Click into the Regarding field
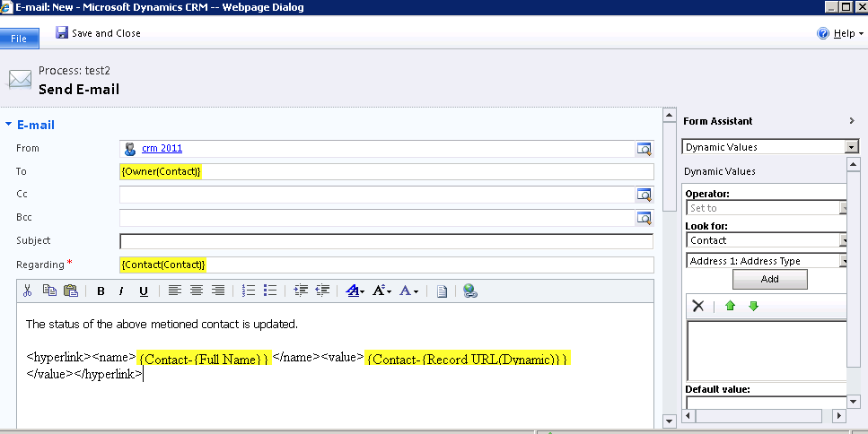868x434 pixels. tap(386, 265)
